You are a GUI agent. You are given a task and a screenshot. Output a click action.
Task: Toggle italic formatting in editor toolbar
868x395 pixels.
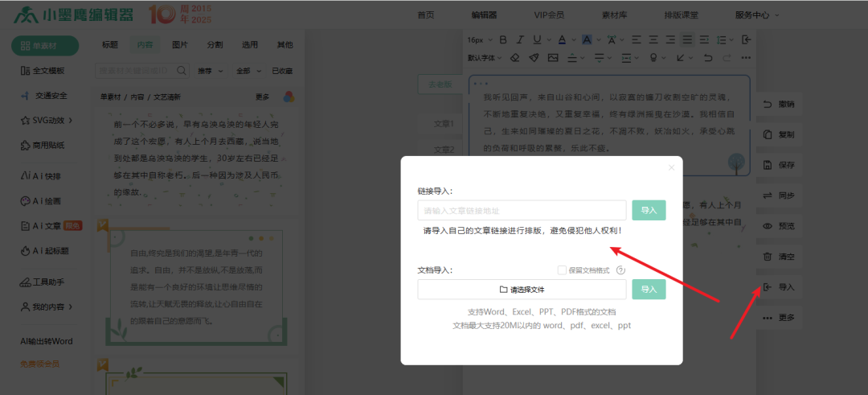pos(520,40)
